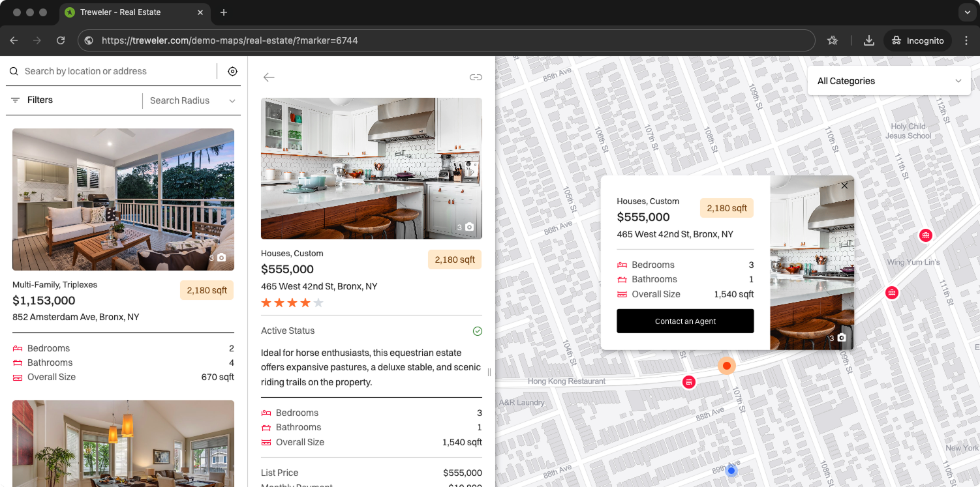Click the camera icon in popup photo
The height and width of the screenshot is (487, 980).
[842, 338]
